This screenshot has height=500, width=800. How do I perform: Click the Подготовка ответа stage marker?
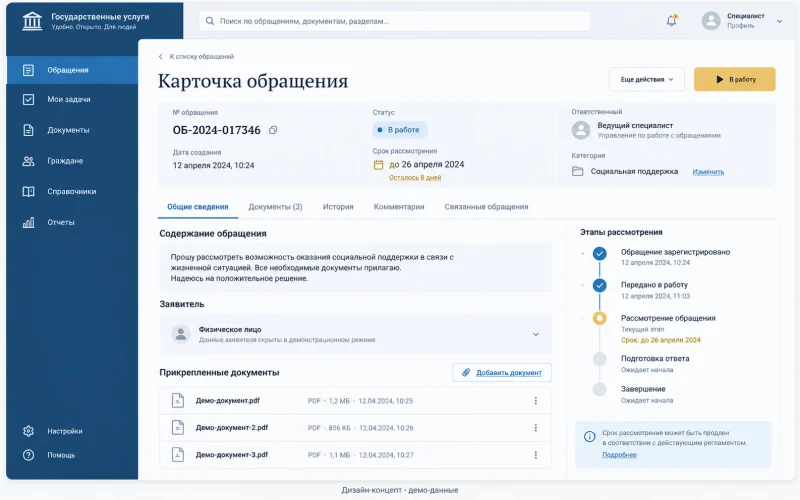pyautogui.click(x=599, y=359)
